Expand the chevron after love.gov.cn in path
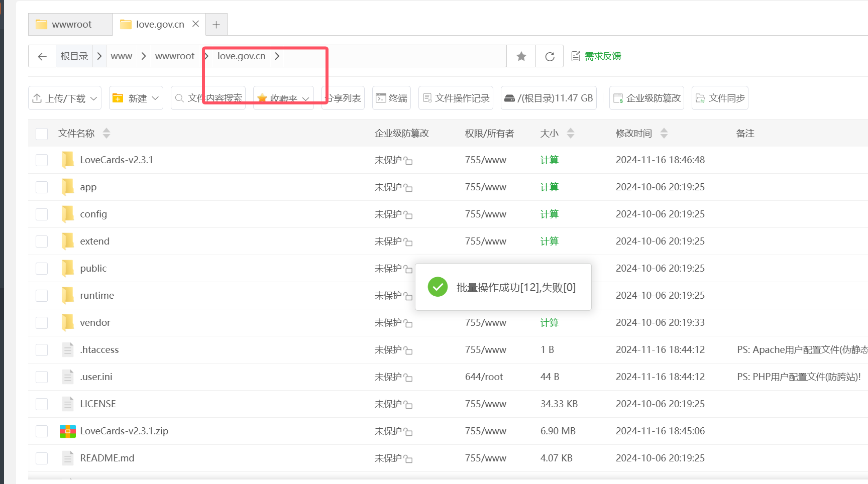The image size is (868, 484). [x=277, y=56]
